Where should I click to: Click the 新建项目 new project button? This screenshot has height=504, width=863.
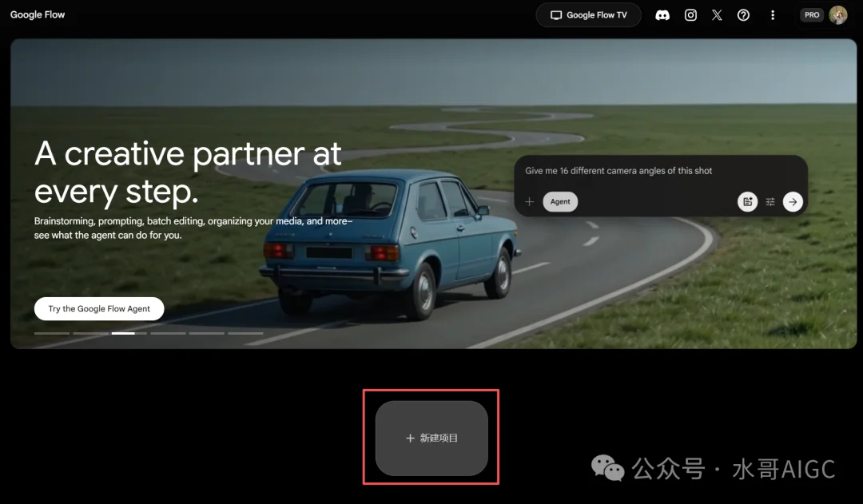pos(431,438)
